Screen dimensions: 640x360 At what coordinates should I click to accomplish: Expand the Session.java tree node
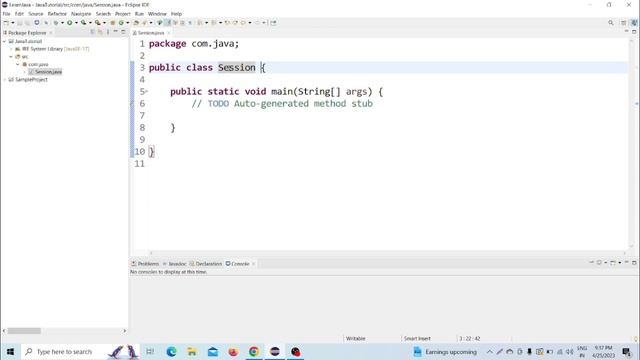pos(24,72)
